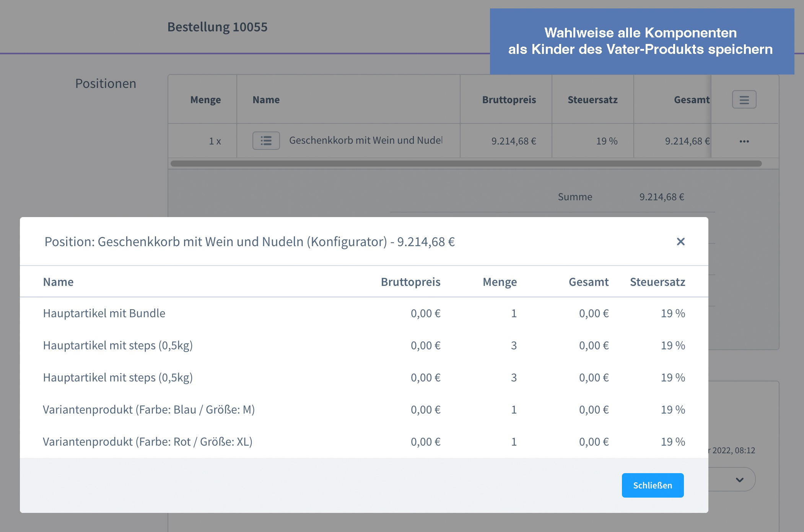Click the Bruttopreis column header in modal
The height and width of the screenshot is (532, 804).
tap(410, 282)
